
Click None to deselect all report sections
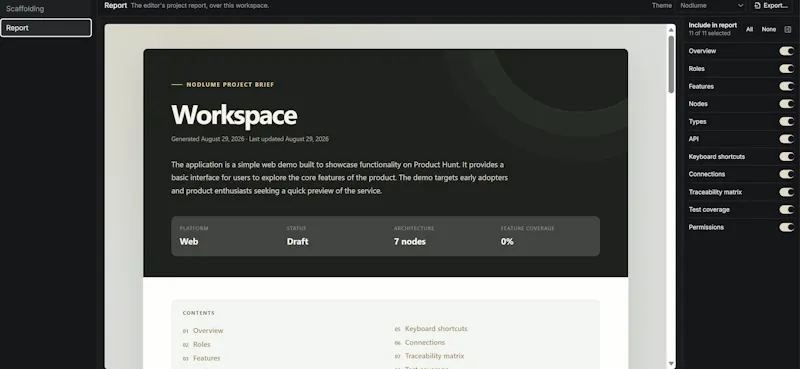coord(768,30)
